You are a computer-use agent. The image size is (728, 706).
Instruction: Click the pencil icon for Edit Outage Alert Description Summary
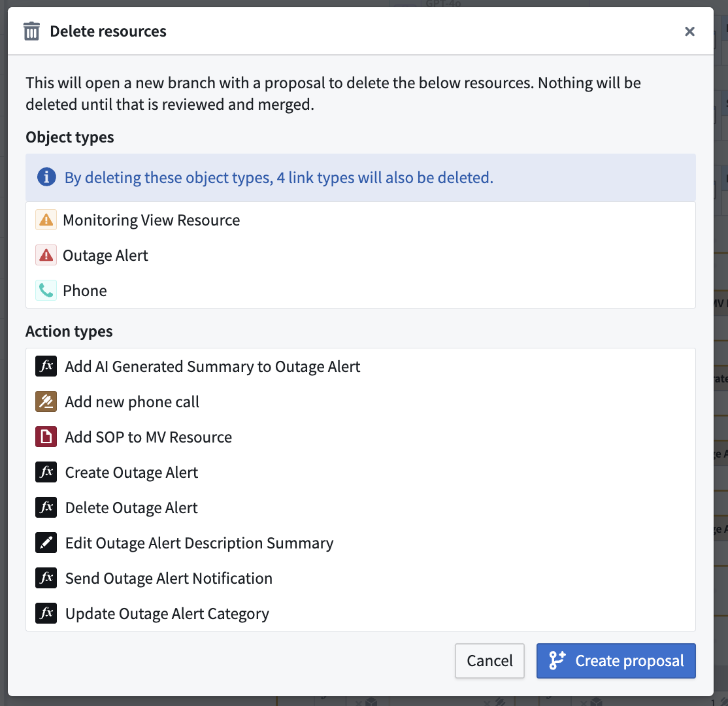click(x=46, y=543)
